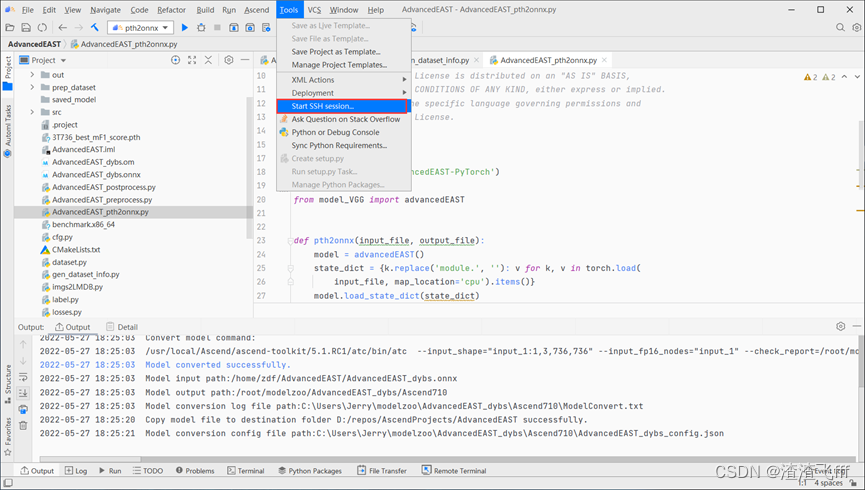Open the Favorites side tool window
Image resolution: width=865 pixels, height=490 pixels.
(x=8, y=436)
